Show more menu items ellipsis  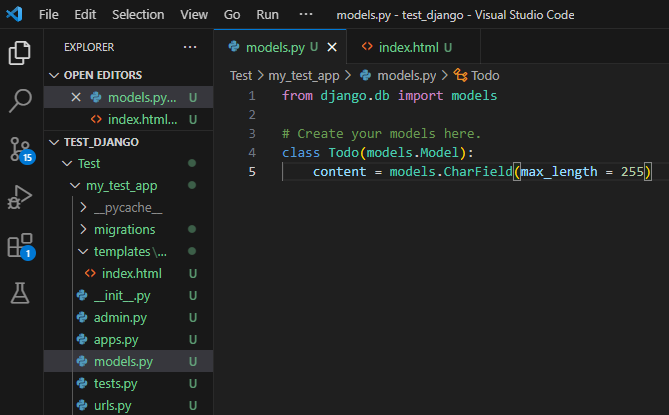(x=305, y=15)
